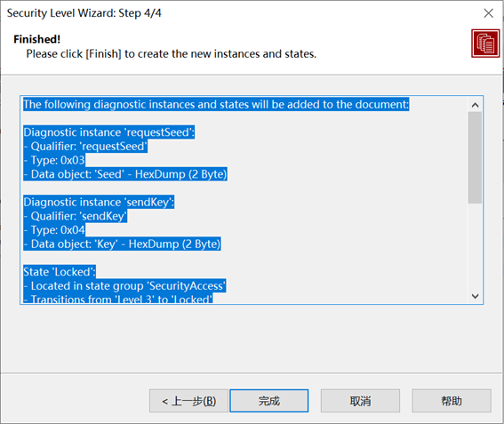Viewport: 504px width, 424px height.
Task: Close the Security Level Wizard dialog
Action: coord(488,13)
